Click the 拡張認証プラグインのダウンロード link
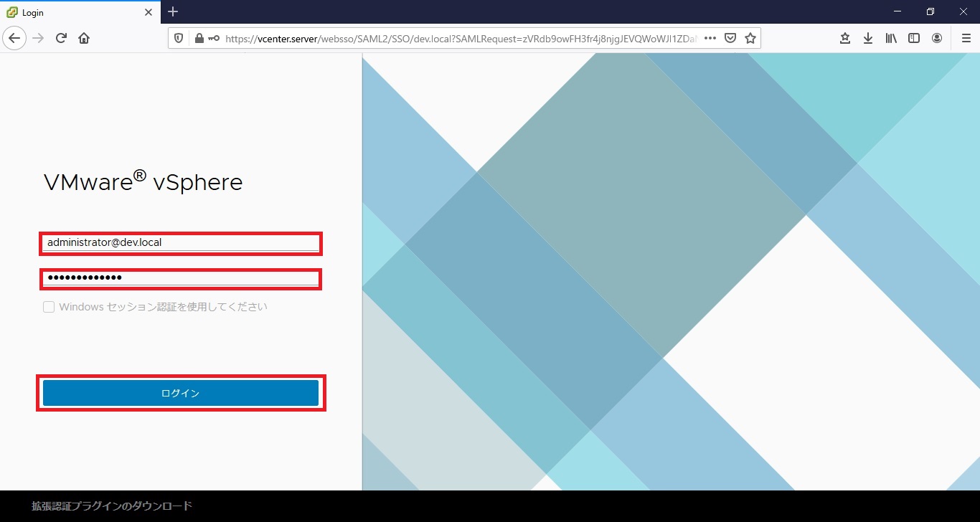 pyautogui.click(x=112, y=506)
